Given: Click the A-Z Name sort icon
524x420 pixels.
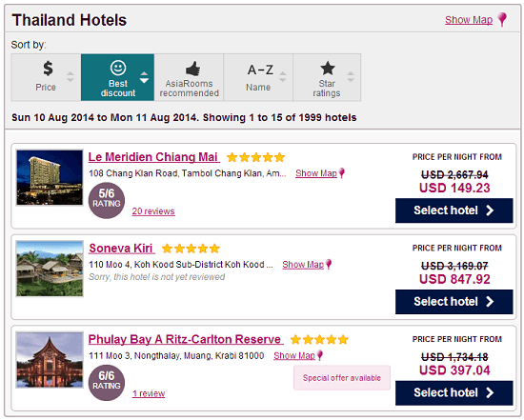Looking at the screenshot, I should 260,70.
